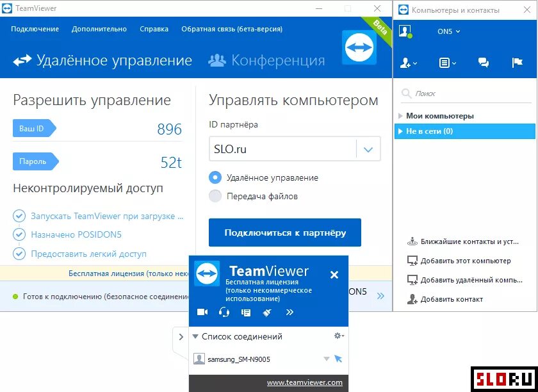Click the remote control cursor icon for samsung_SM-N9005
The image size is (538, 392).
tap(338, 359)
